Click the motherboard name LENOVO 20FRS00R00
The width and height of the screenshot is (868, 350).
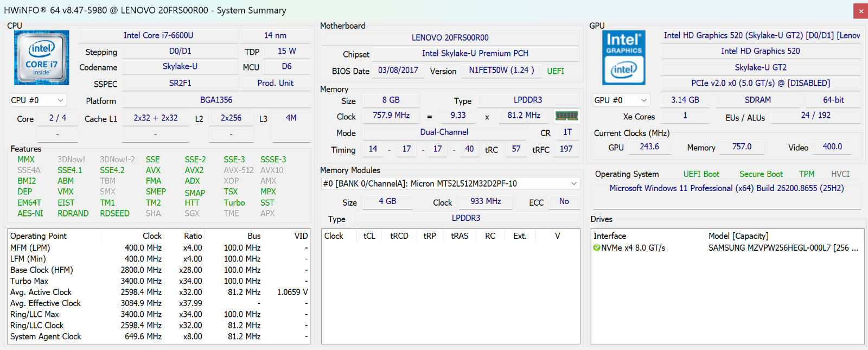(450, 37)
